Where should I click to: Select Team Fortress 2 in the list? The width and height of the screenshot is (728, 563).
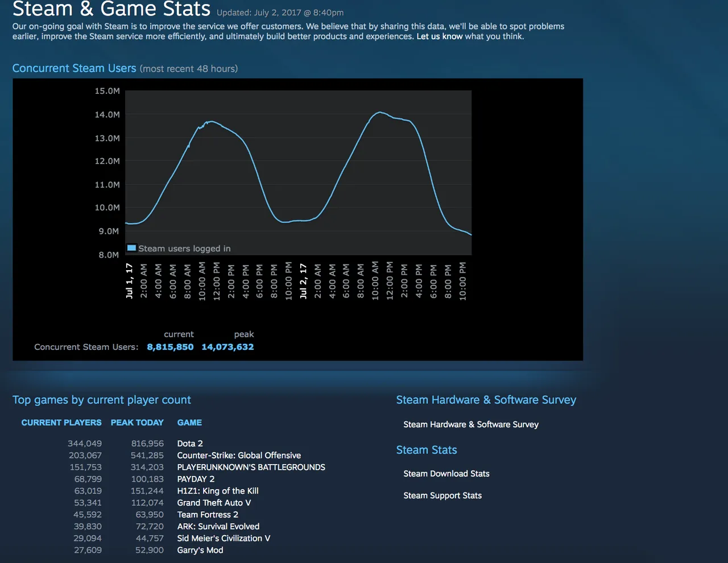[x=208, y=515]
